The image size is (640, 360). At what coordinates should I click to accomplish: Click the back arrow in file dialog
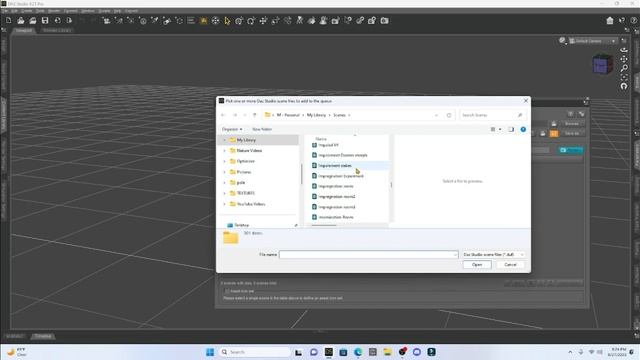[223, 115]
